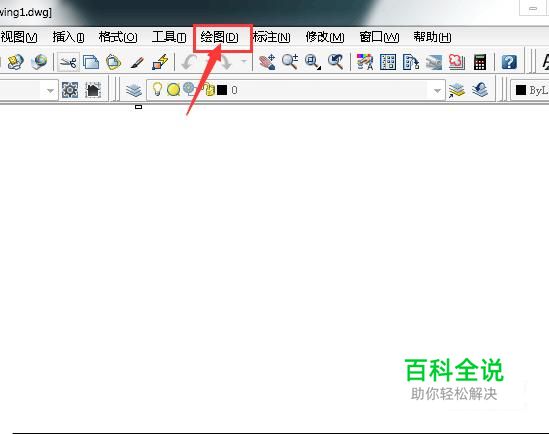Screen dimensions: 549x434
Task: Open the Block Editor lightning icon
Action: [160, 63]
